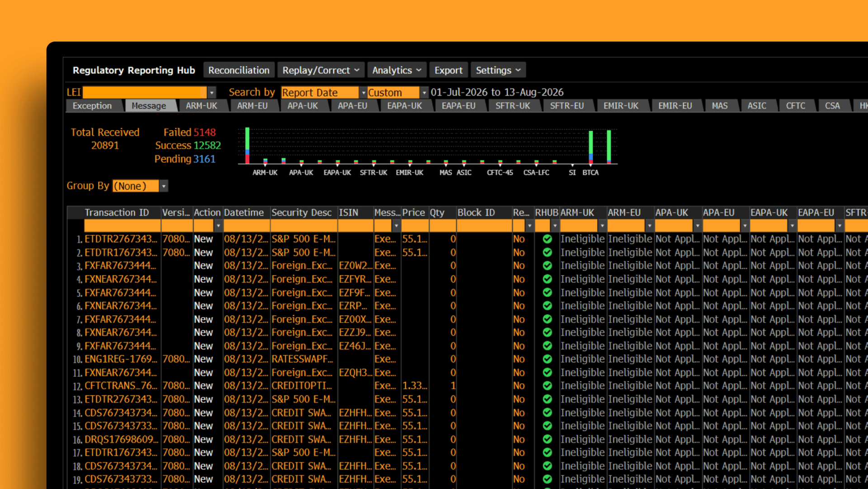Focus the Security Desc filter field
868x489 pixels.
pyautogui.click(x=304, y=225)
